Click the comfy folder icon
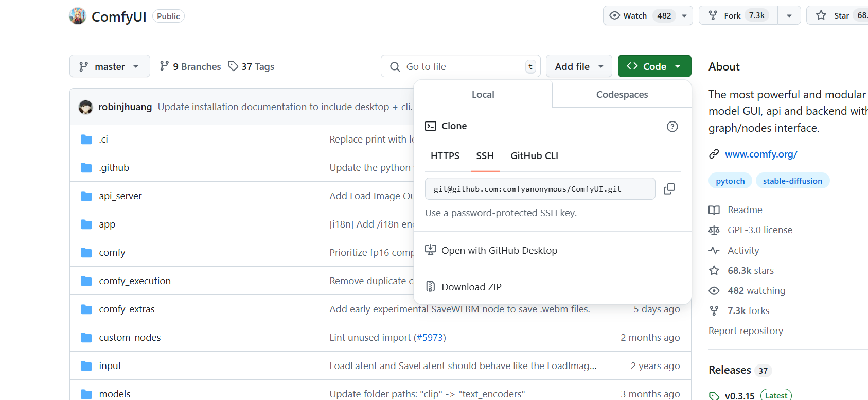This screenshot has height=400, width=868. click(x=86, y=253)
